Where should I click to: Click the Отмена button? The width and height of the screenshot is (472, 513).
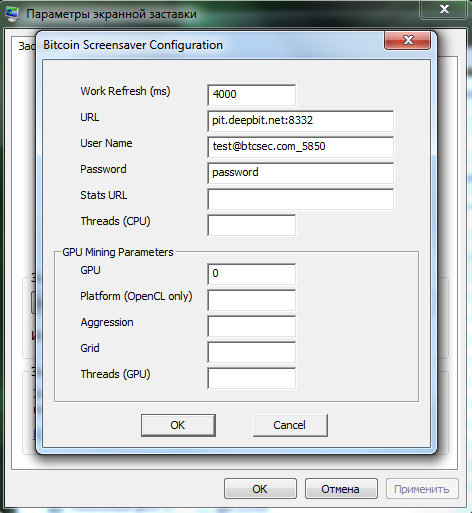[341, 489]
